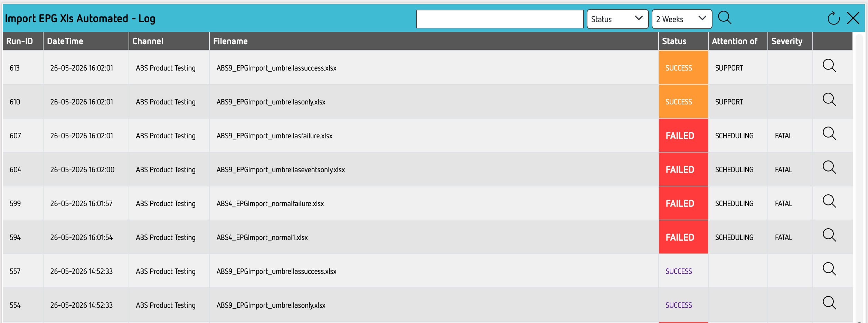Select umbrellasonly.xlsx filename in run 610
This screenshot has height=323, width=868.
tap(271, 102)
